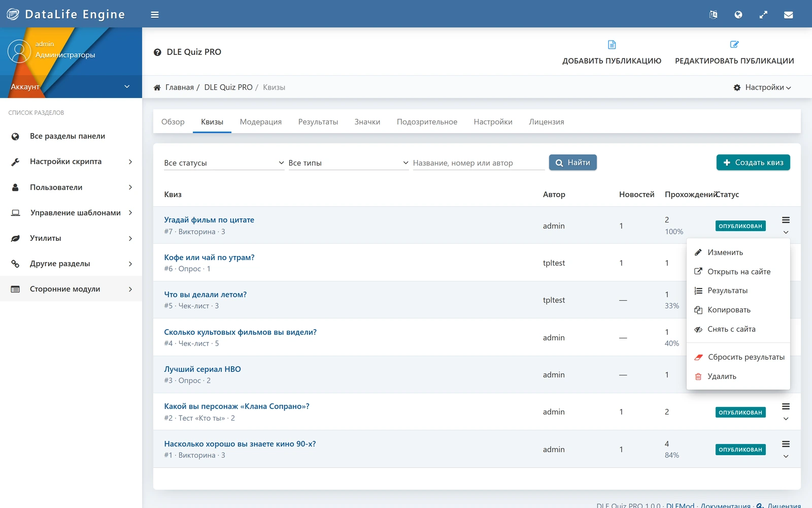The width and height of the screenshot is (812, 508).
Task: Open the row menu for «Клана Сопрано» quiz
Action: coord(786,412)
